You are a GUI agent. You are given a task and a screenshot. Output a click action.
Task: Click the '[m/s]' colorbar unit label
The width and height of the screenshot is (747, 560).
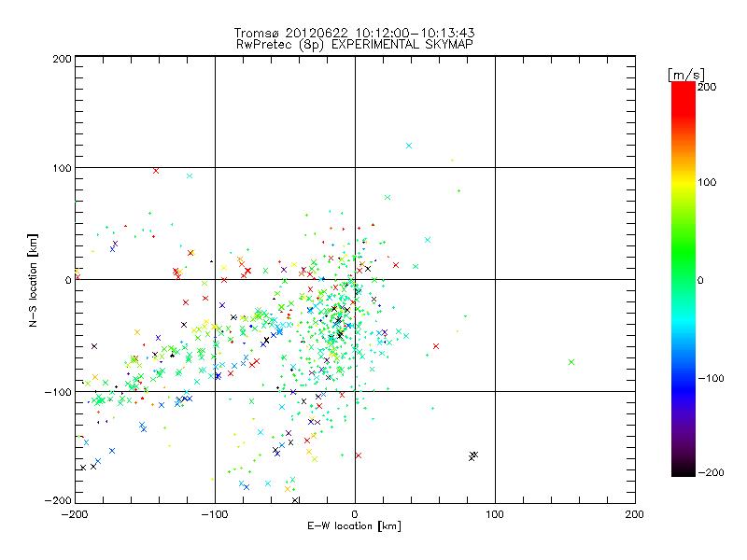(x=685, y=75)
